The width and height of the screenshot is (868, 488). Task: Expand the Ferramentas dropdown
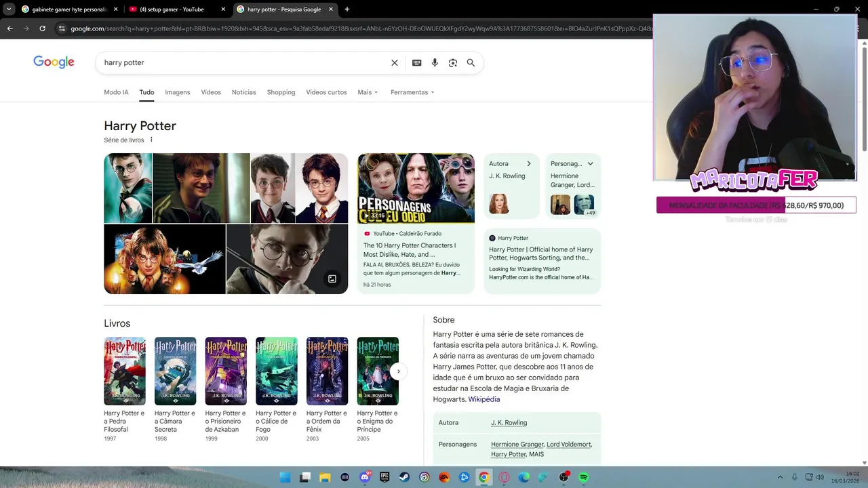pos(412,92)
